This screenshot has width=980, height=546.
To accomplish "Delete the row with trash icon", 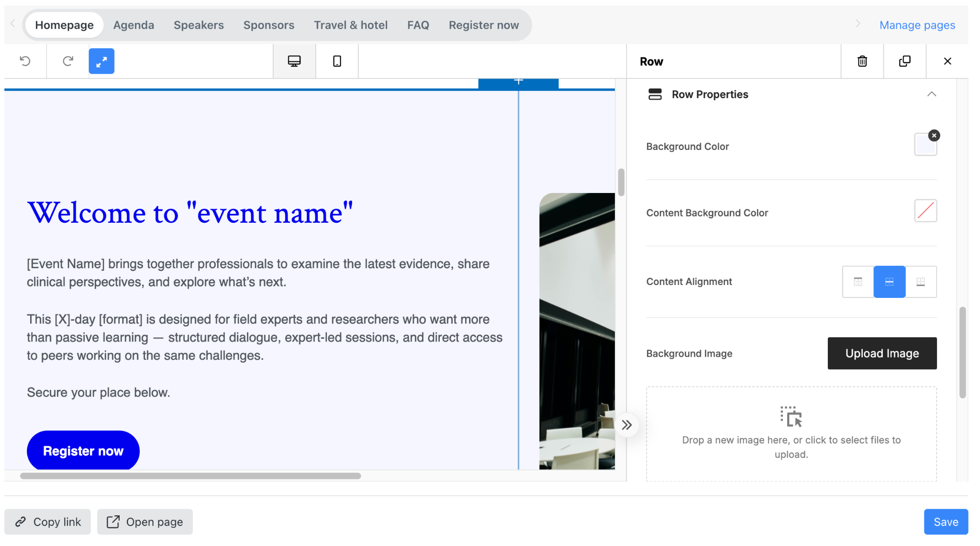I will click(862, 61).
